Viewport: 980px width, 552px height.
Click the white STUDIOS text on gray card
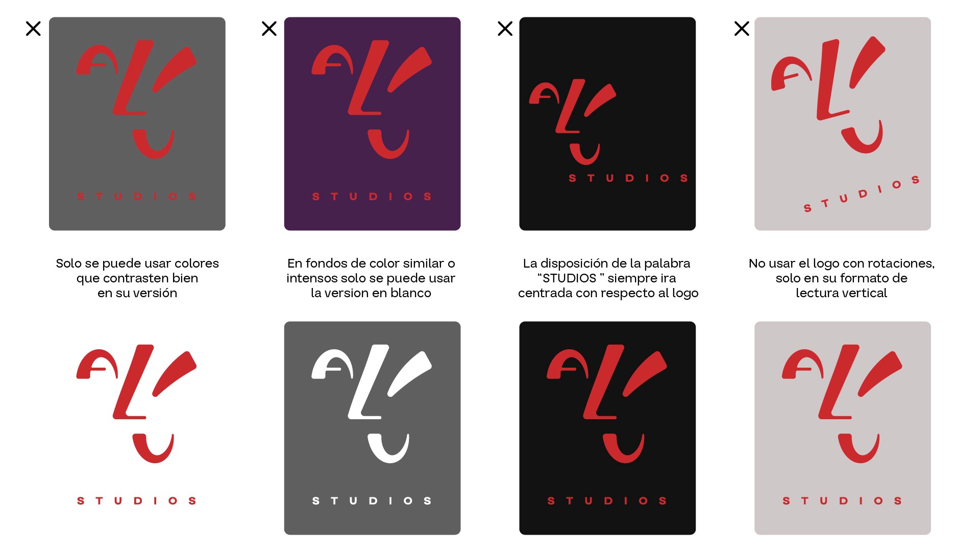[372, 501]
